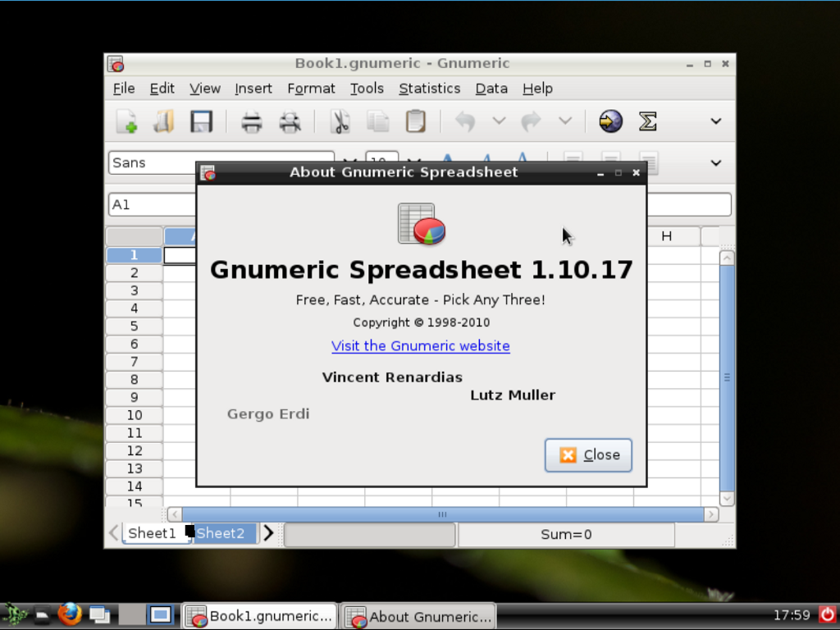Click the horizontal scrollbar thumb
This screenshot has height=630, width=840.
click(x=442, y=515)
